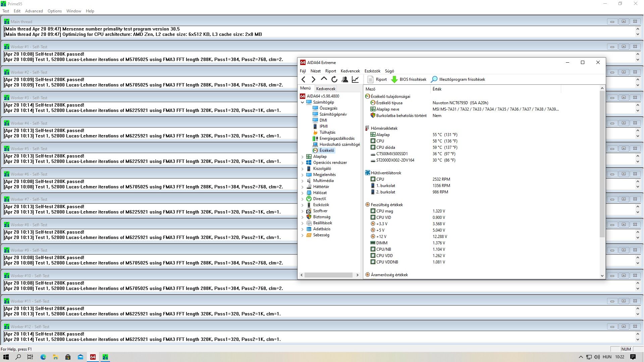
Task: Expand the Kiszolgáló tree node
Action: [302, 169]
